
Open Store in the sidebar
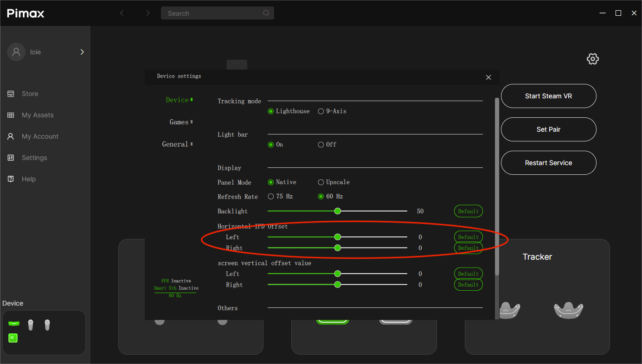[30, 94]
